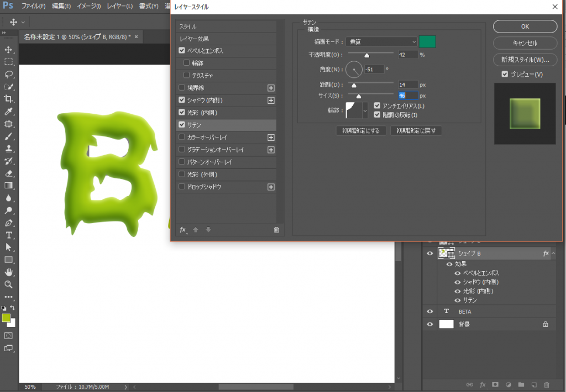Select the Pen tool
This screenshot has height=392, width=566.
(x=9, y=223)
